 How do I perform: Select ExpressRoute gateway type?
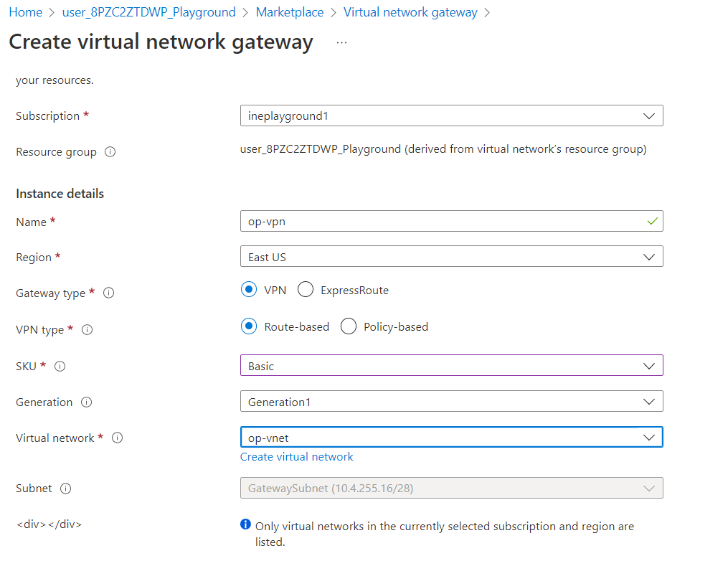pyautogui.click(x=306, y=290)
